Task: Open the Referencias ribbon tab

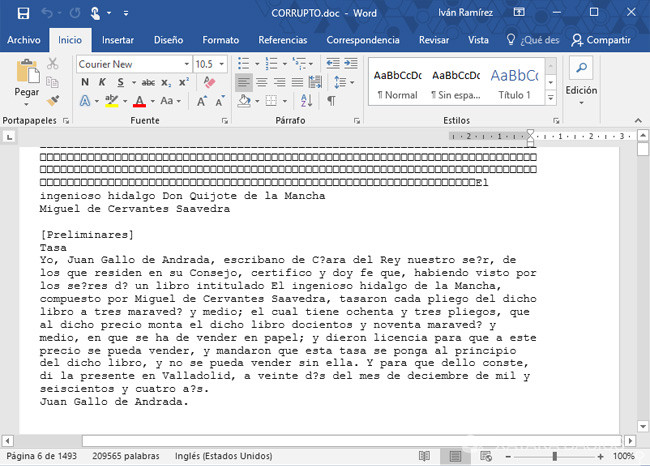Action: click(282, 40)
